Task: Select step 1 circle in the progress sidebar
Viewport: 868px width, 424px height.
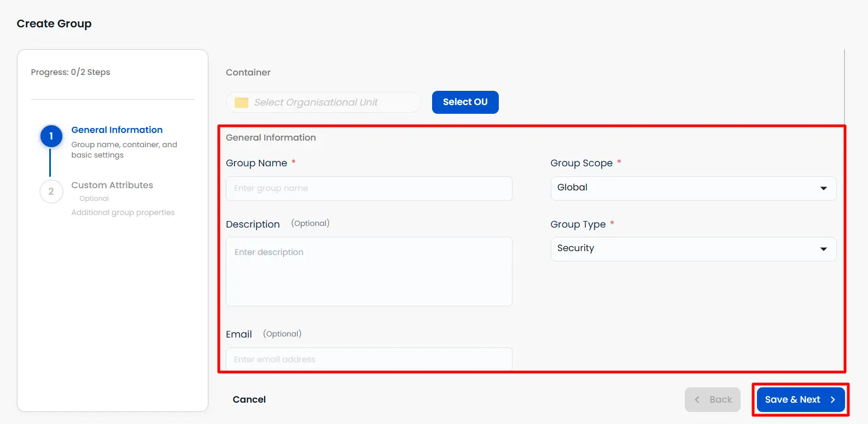Action: pyautogui.click(x=51, y=136)
